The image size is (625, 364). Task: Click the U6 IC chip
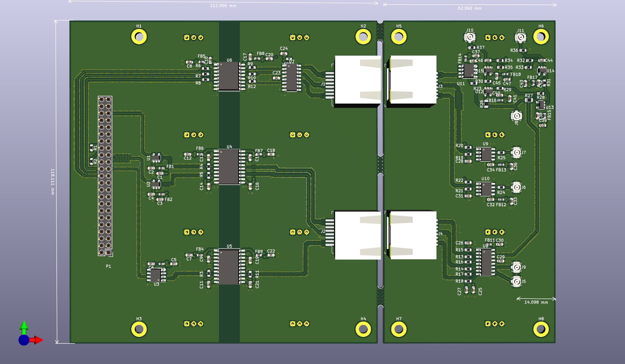pyautogui.click(x=229, y=76)
